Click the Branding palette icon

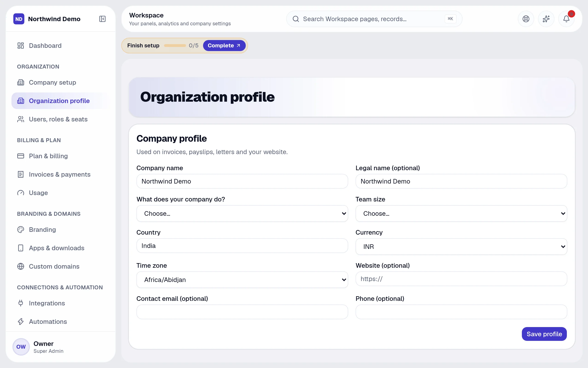[x=21, y=230]
